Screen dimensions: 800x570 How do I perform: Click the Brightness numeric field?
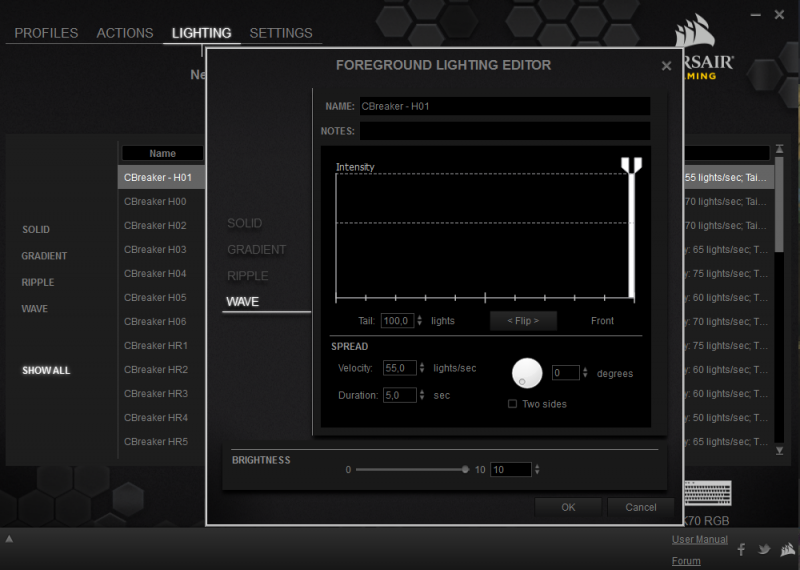tap(511, 469)
